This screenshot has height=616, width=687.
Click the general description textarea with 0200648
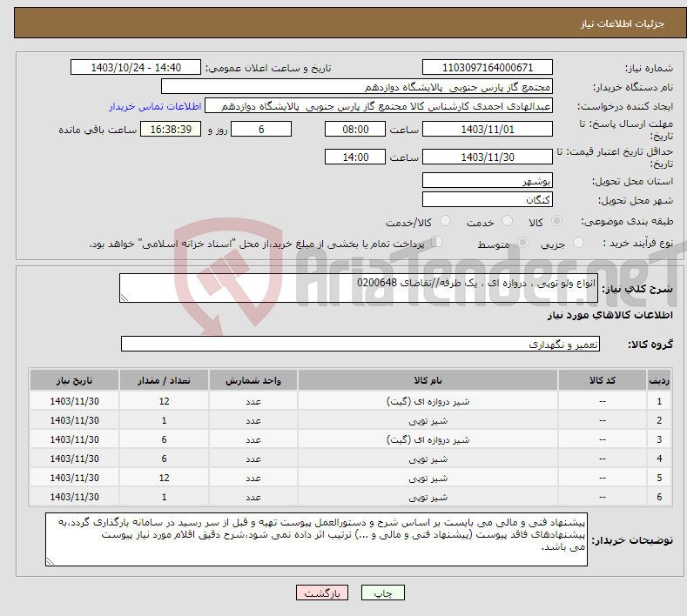(359, 288)
